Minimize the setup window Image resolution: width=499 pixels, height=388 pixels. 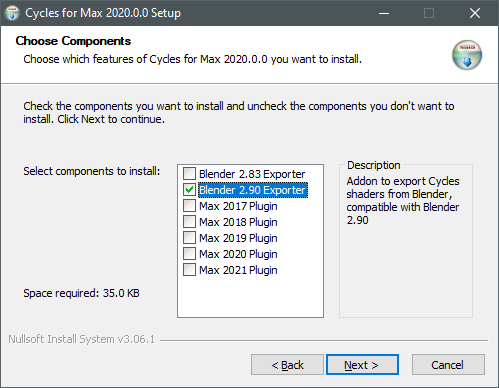click(384, 13)
